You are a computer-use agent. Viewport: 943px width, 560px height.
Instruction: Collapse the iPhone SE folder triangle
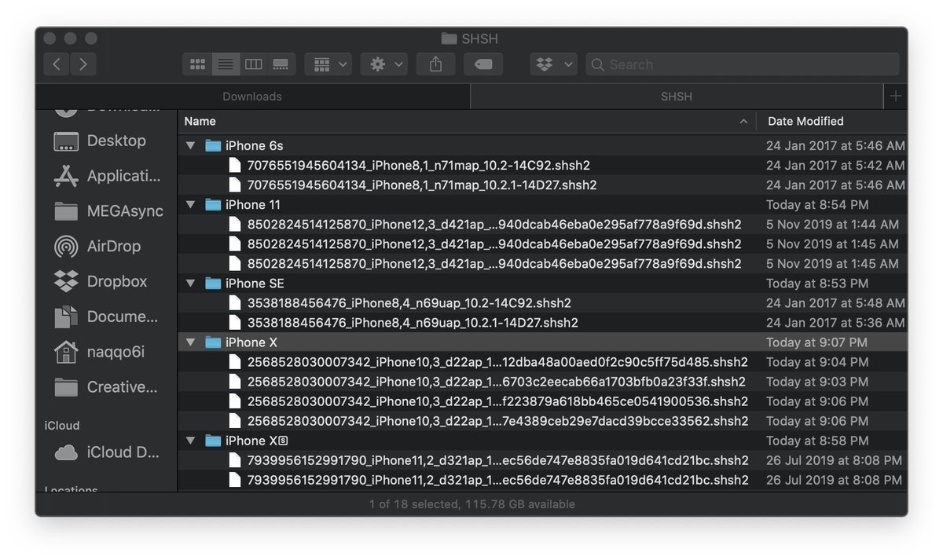[x=190, y=284]
